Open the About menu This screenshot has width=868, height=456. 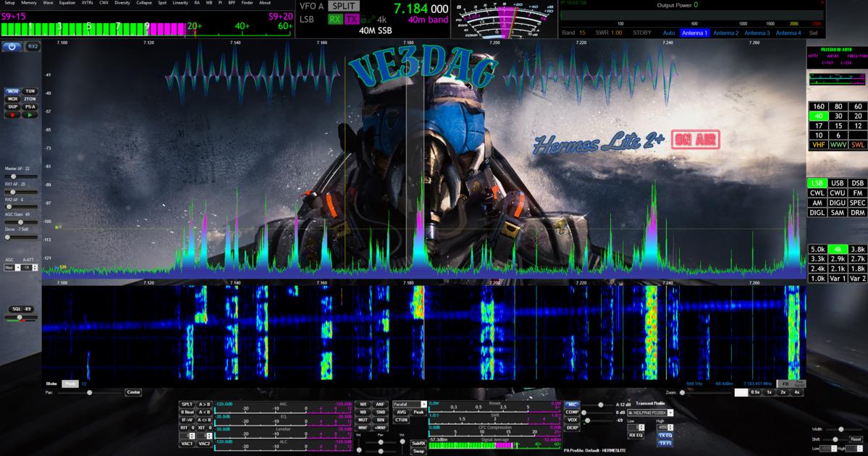265,3
